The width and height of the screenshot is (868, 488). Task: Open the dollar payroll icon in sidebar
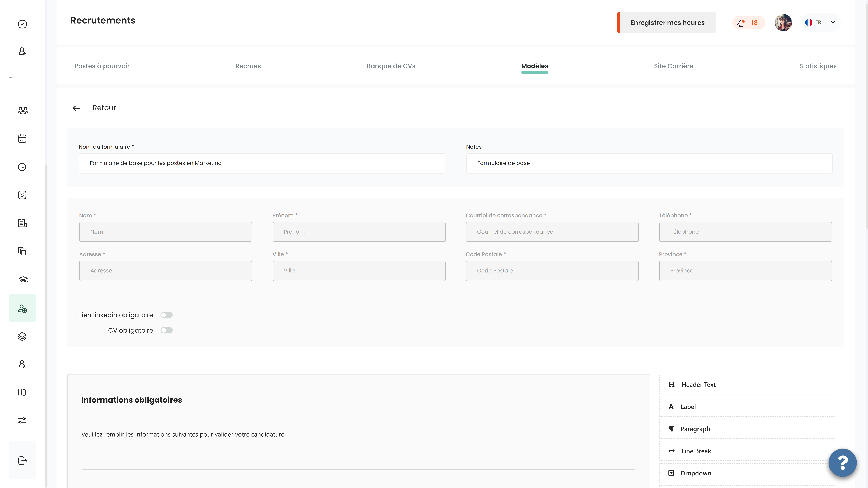pyautogui.click(x=22, y=195)
